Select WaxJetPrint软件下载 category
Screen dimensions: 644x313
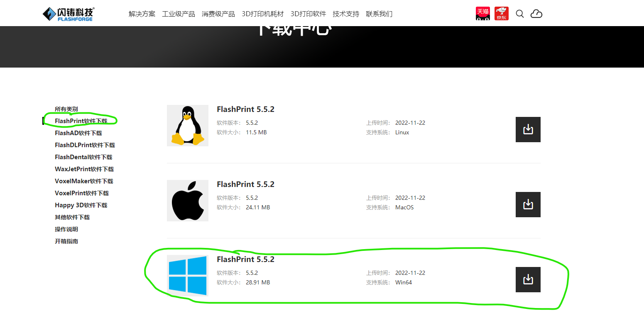point(84,169)
